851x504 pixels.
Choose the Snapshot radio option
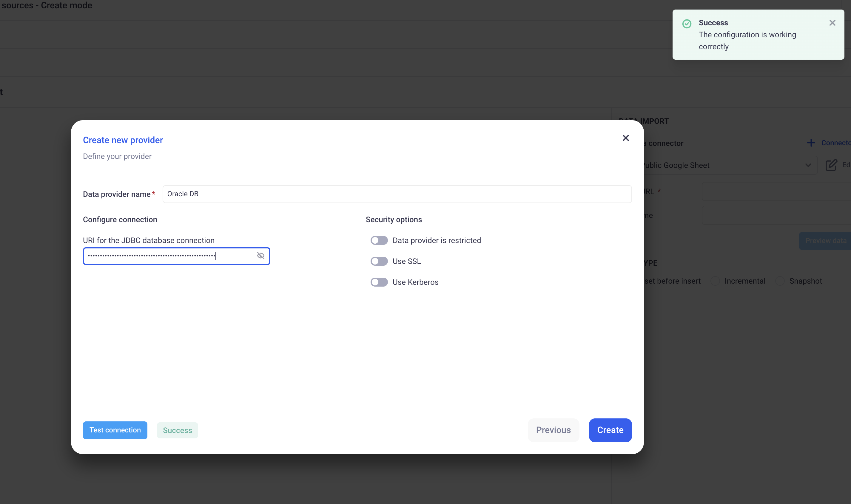(x=780, y=281)
